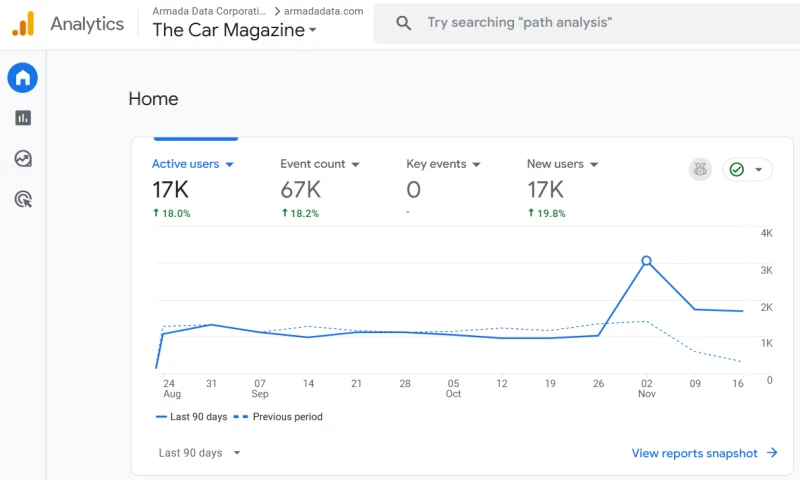Open the Last 90 days range dropdown
The height and width of the screenshot is (480, 800).
click(199, 452)
